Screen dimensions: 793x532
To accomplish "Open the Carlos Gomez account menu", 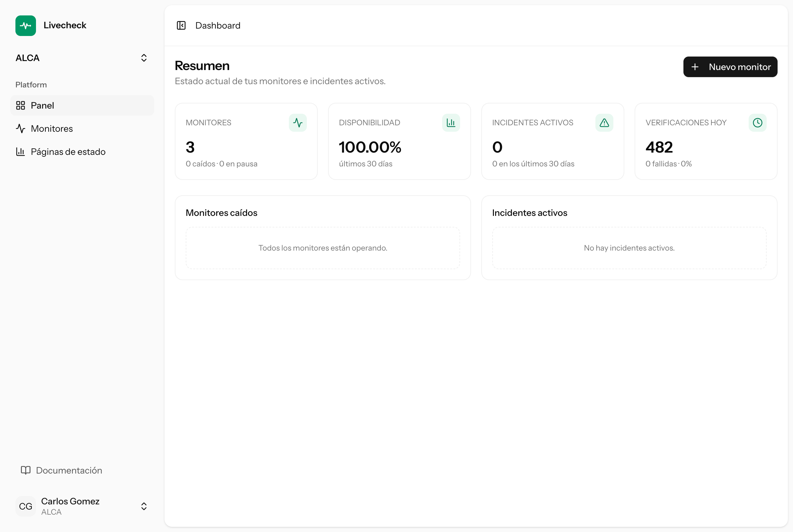I will pos(82,506).
